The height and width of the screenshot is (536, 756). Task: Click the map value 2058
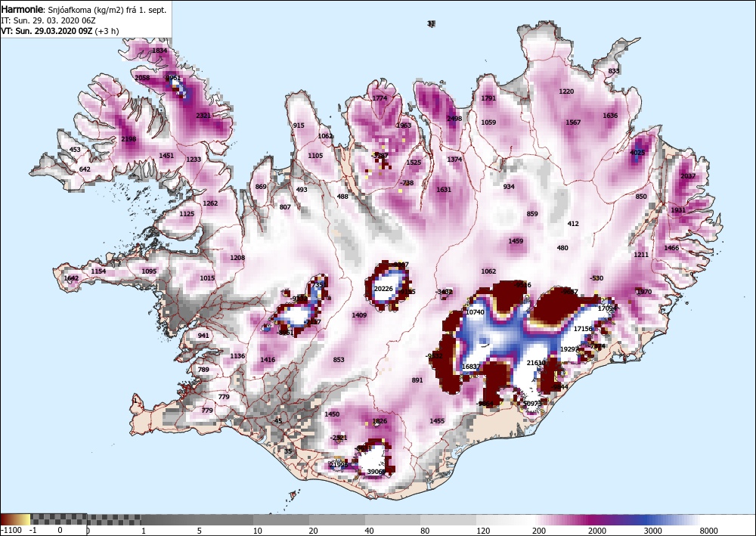[x=142, y=78]
